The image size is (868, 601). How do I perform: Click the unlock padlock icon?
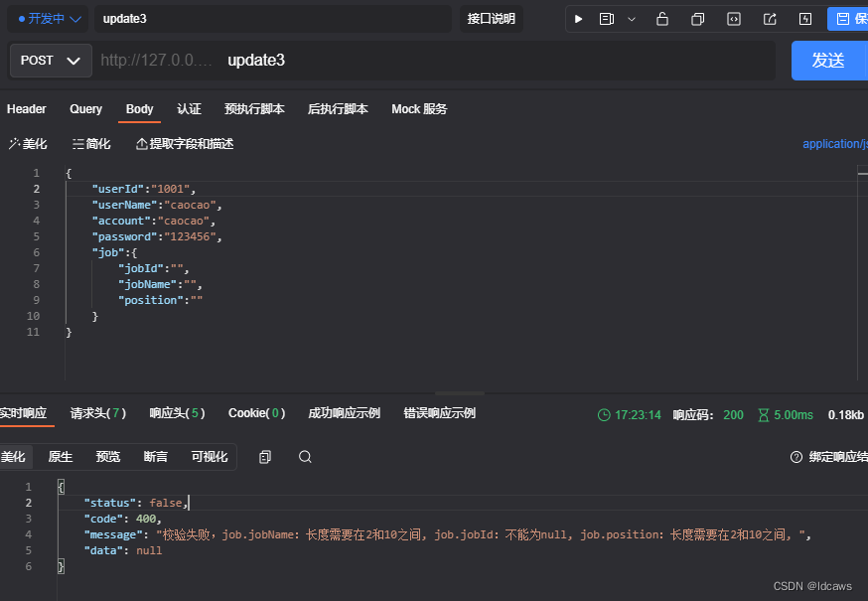(x=662, y=19)
